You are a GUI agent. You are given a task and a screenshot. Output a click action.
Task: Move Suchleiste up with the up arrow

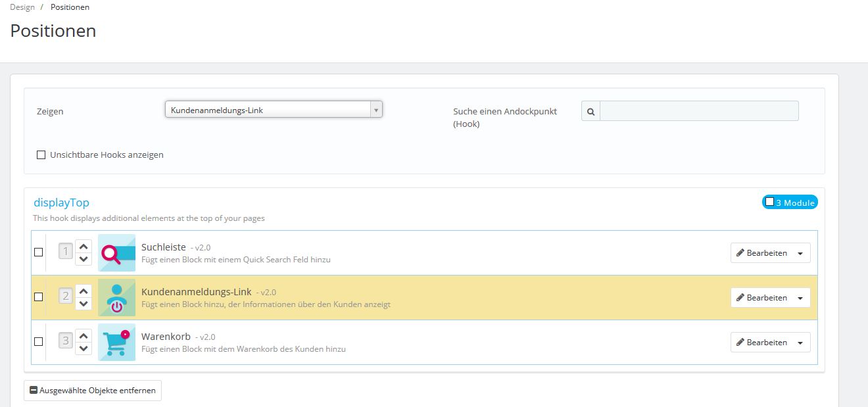[84, 246]
